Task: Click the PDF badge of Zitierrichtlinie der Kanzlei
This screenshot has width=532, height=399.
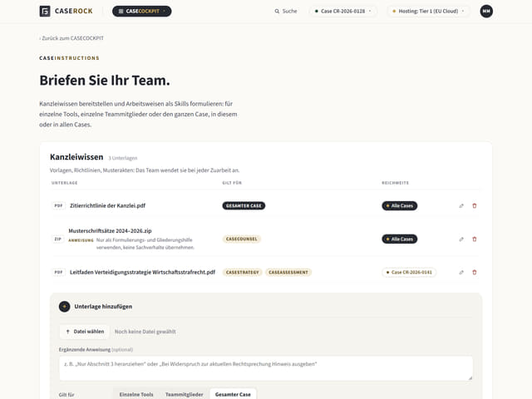Action: pyautogui.click(x=58, y=205)
